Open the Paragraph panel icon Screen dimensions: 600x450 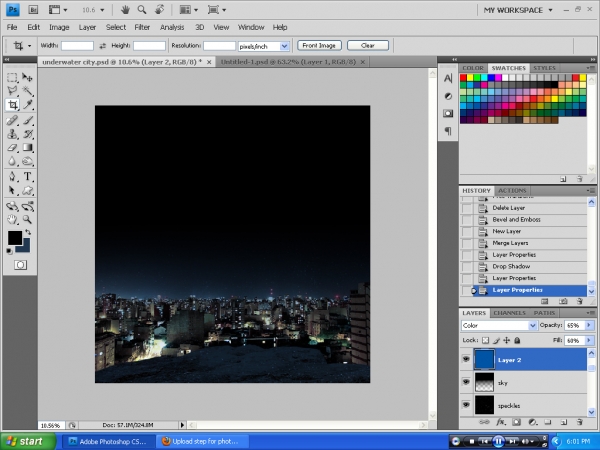pos(448,131)
